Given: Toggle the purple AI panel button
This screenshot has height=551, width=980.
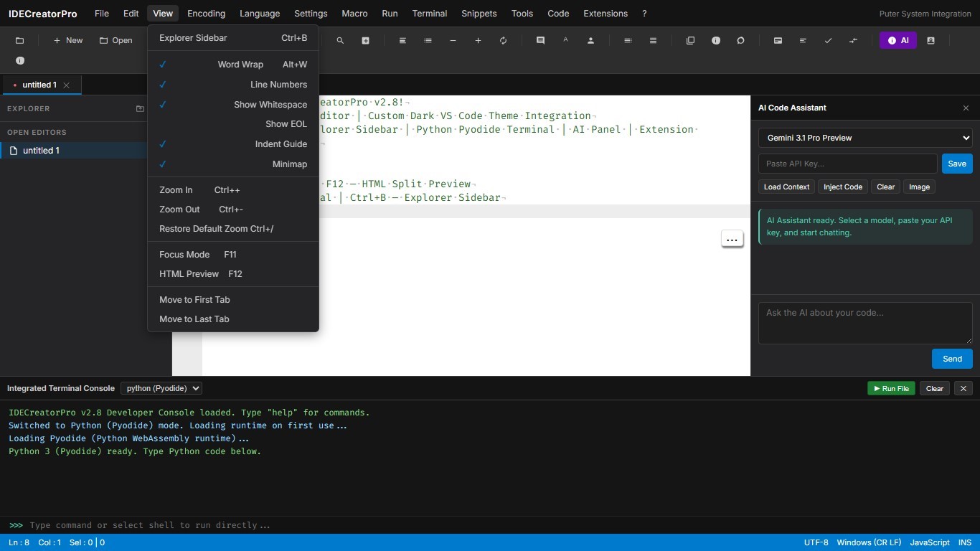Looking at the screenshot, I should coord(897,40).
